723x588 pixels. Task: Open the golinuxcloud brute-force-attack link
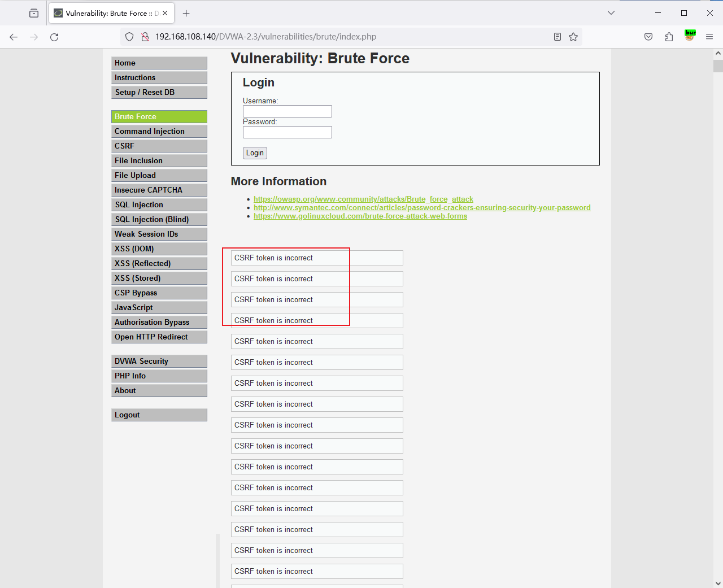(360, 216)
